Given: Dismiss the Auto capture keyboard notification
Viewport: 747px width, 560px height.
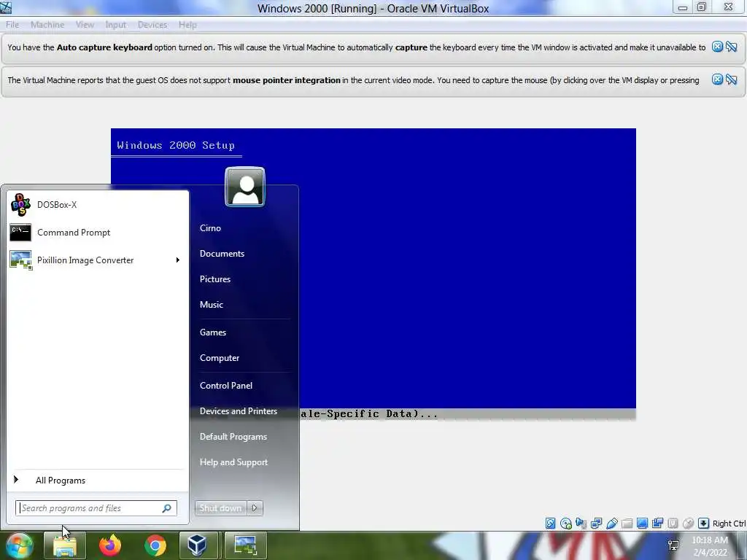Looking at the screenshot, I should [x=717, y=47].
